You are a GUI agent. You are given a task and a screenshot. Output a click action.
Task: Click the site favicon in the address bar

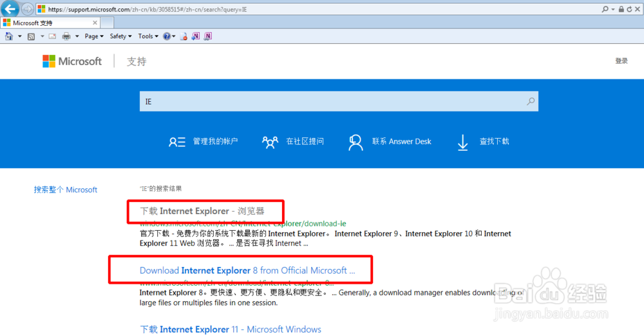coord(41,9)
